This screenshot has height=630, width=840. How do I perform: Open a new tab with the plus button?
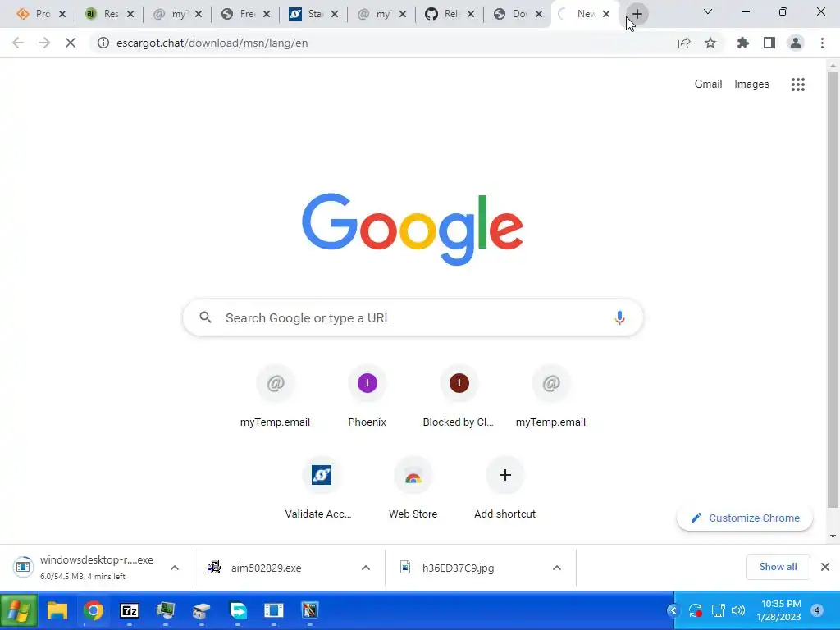637,14
